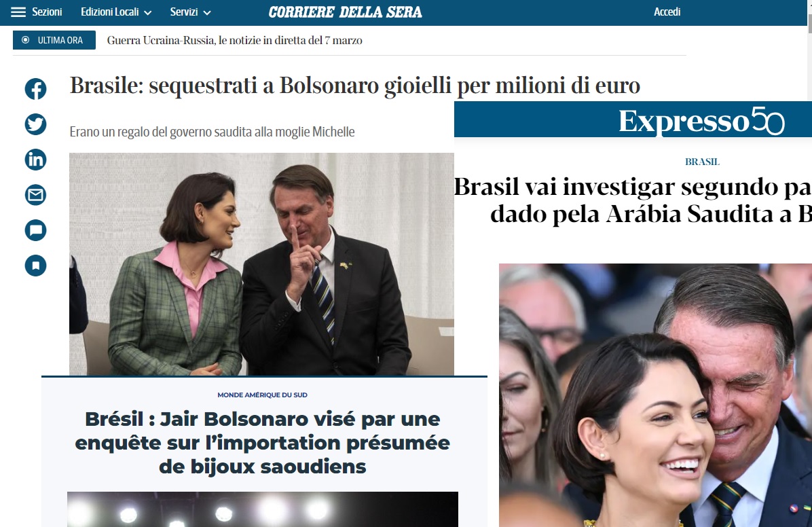Open photo of Bolsonaro and Michelle seated
812x527 pixels.
coord(261,263)
